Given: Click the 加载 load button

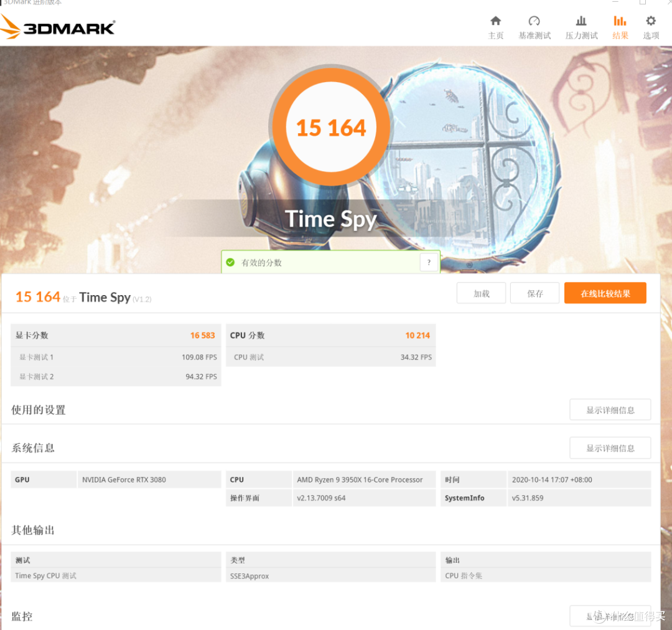Looking at the screenshot, I should pos(481,293).
